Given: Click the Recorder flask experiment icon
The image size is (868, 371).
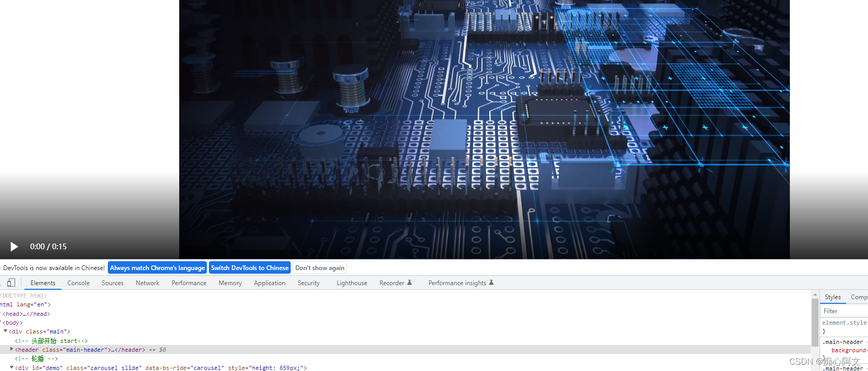Looking at the screenshot, I should (x=410, y=283).
